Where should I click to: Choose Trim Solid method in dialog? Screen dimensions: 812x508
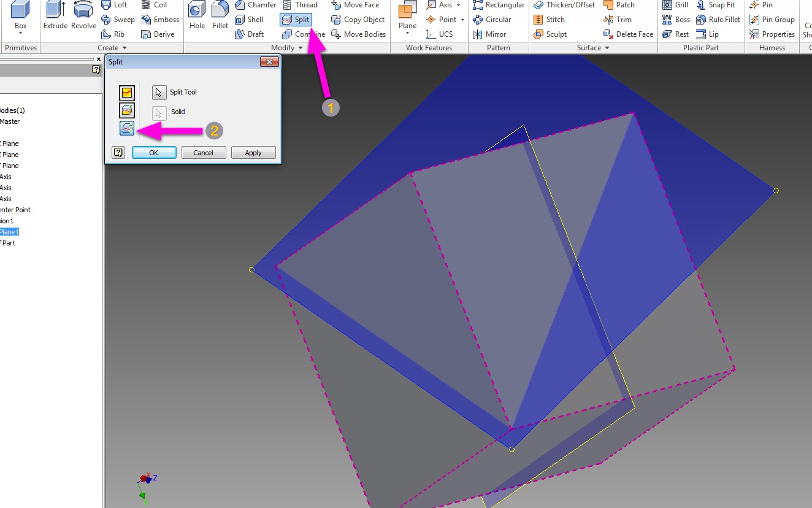point(127,111)
